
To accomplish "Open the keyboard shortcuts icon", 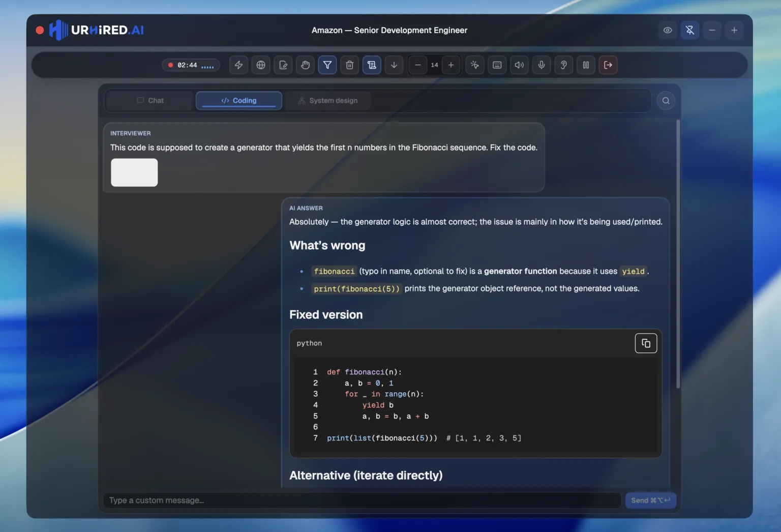I will click(497, 65).
